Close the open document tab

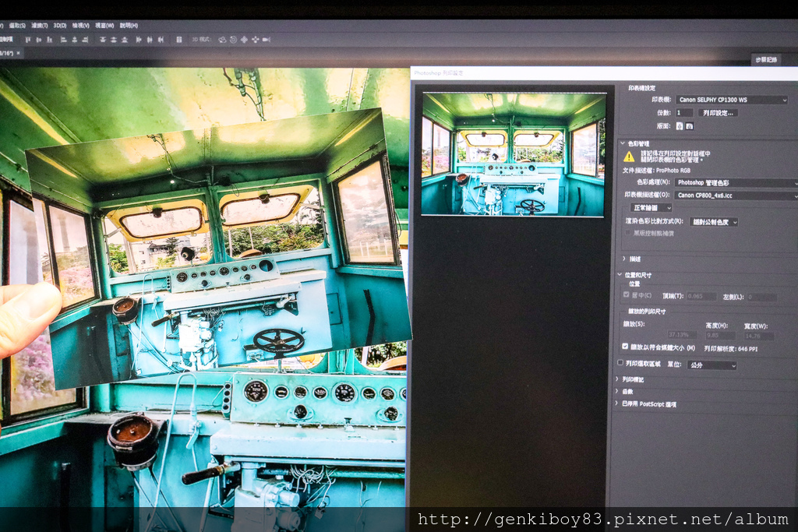click(19, 54)
